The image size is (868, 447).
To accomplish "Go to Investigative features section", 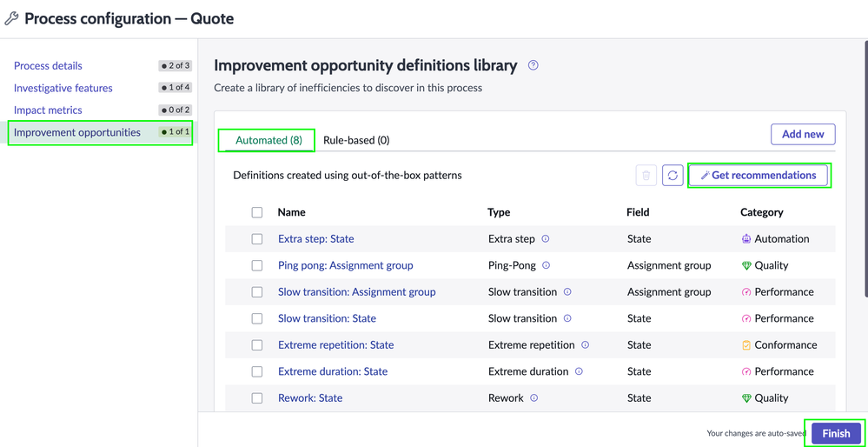I will point(63,88).
